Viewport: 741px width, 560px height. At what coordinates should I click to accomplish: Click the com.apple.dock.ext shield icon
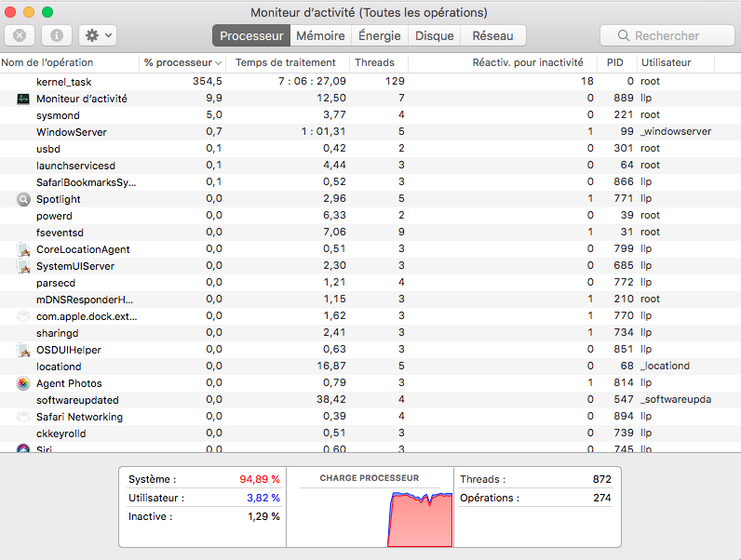[23, 316]
